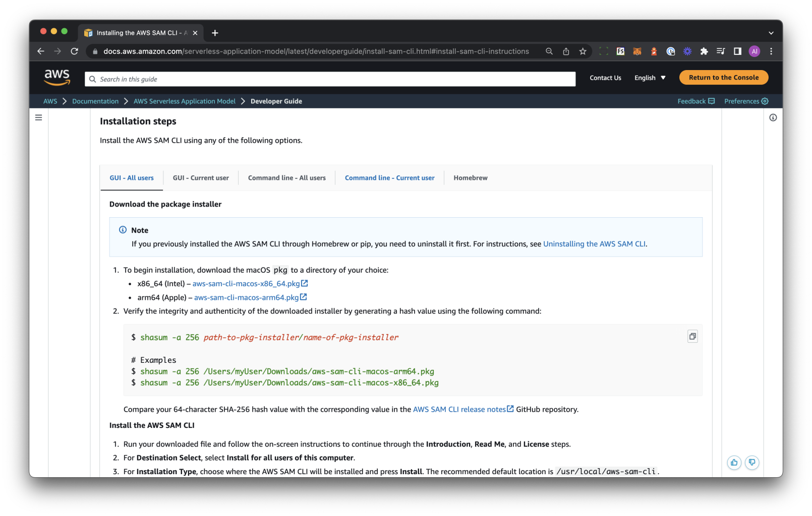Click the site security padlock icon
812x516 pixels.
(x=94, y=51)
